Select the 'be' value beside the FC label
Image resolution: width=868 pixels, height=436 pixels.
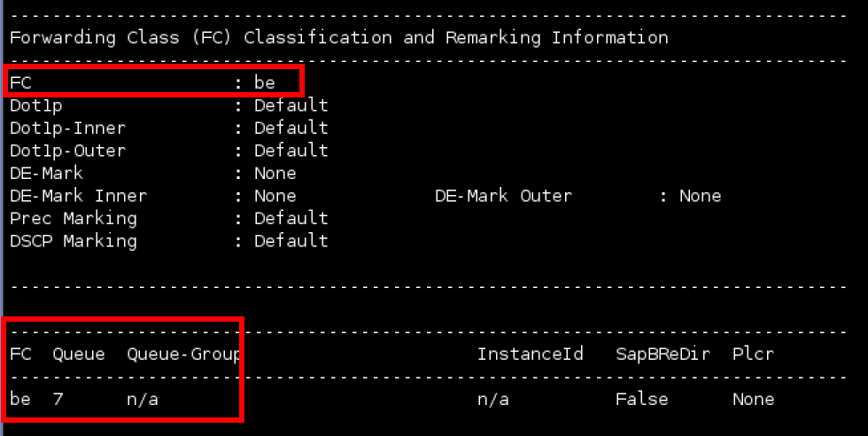(264, 82)
